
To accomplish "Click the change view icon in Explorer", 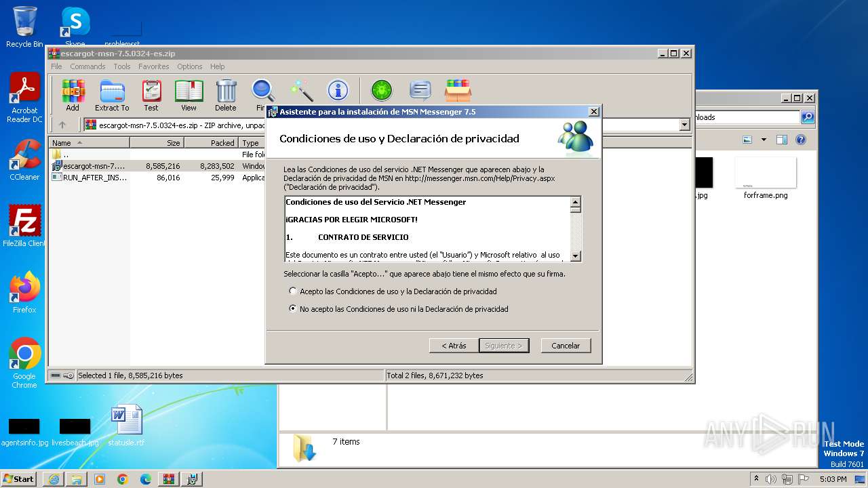I will 747,140.
